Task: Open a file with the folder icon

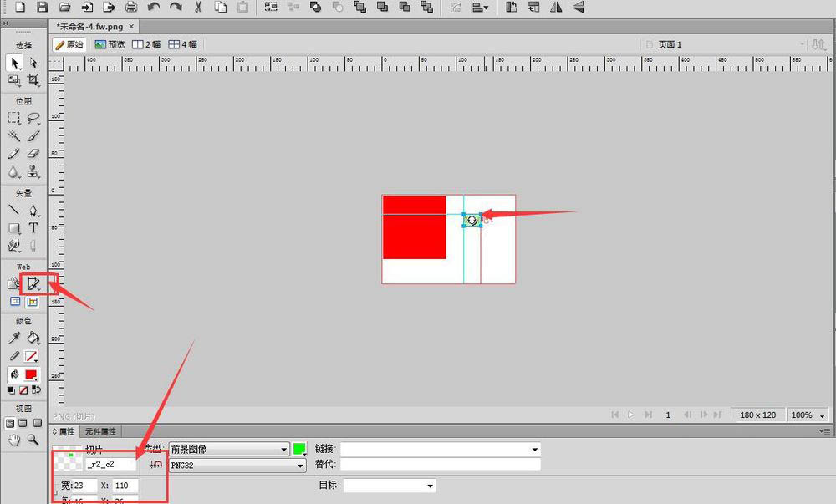Action: 65,7
